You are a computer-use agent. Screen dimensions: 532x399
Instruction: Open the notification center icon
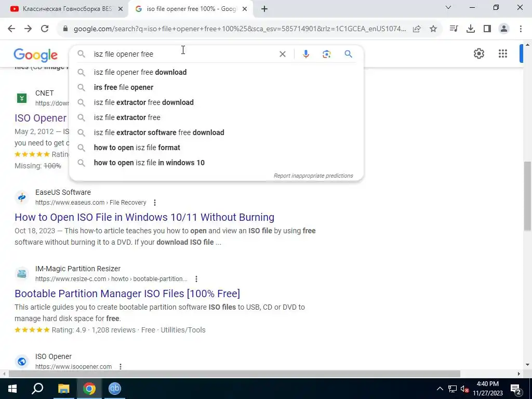pos(515,389)
